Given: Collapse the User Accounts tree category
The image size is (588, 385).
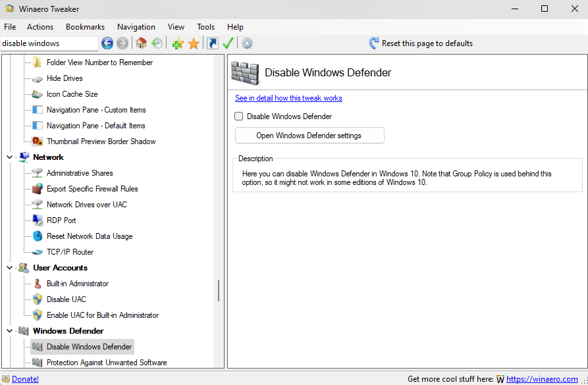Looking at the screenshot, I should [x=10, y=268].
